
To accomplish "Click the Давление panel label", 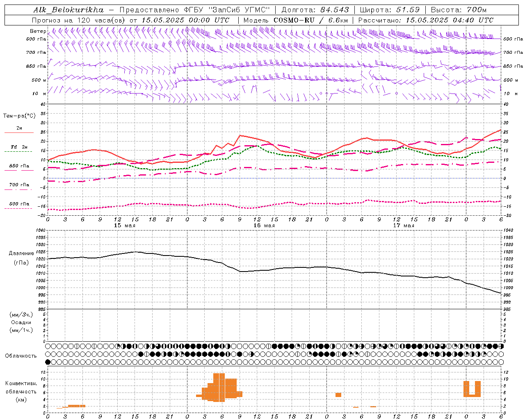I will [21, 253].
